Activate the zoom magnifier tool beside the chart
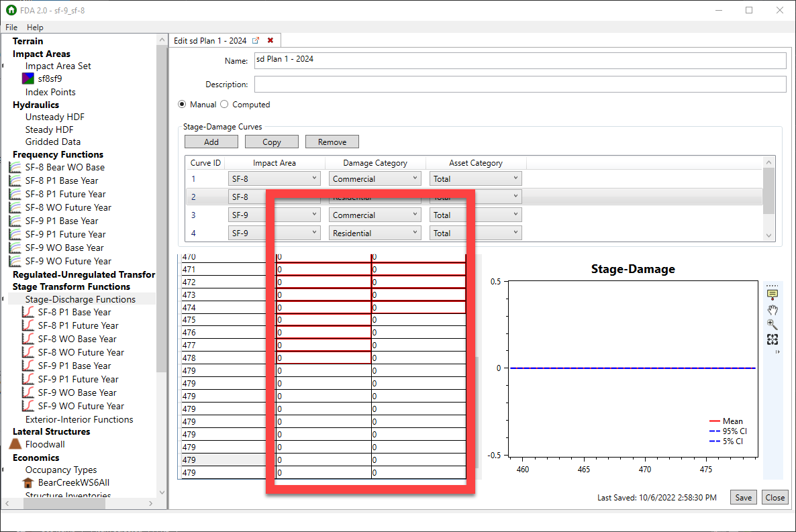Screen dimensions: 796x532 [773, 325]
